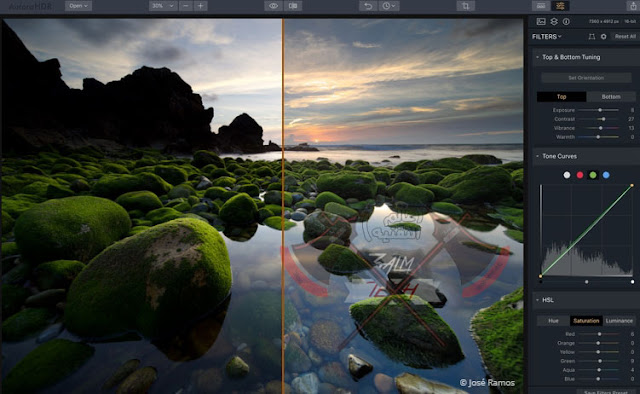
Task: Select the green curve channel
Action: 593,175
